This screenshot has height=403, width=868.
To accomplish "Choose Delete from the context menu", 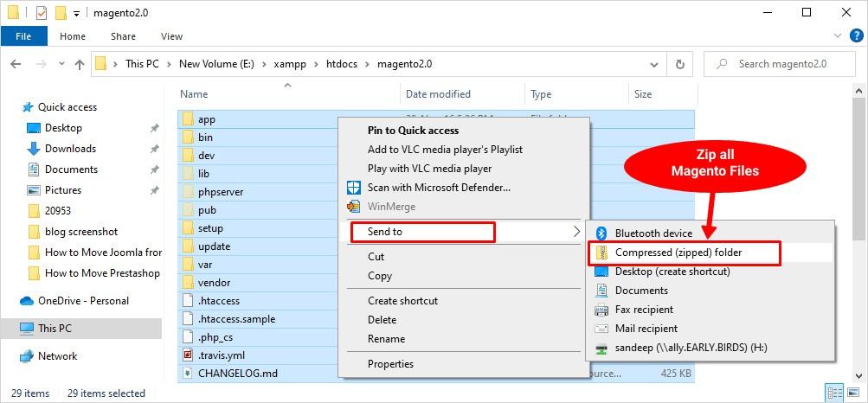I will [x=382, y=319].
